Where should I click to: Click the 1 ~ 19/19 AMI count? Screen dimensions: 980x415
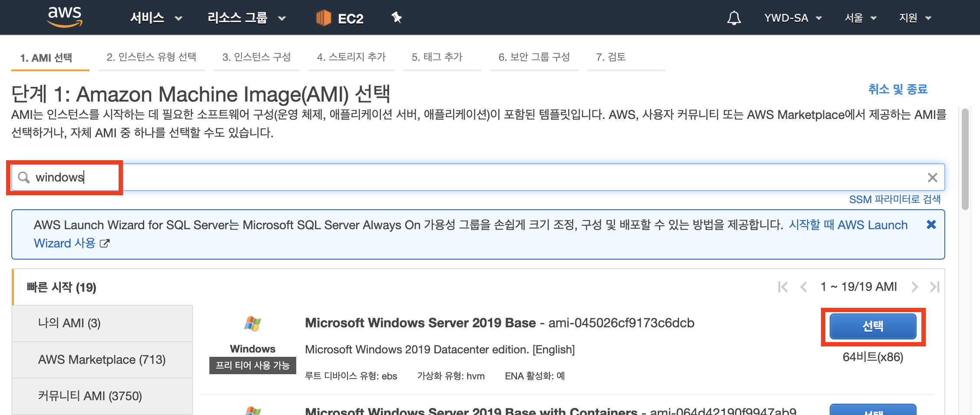tap(858, 287)
